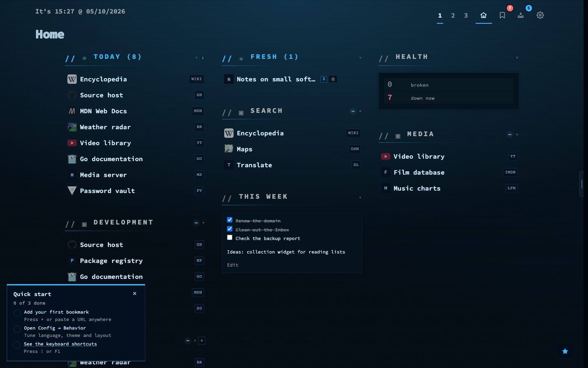Viewport: 588px width, 368px height.
Task: Click the Maps favicon in Search section
Action: [x=229, y=149]
